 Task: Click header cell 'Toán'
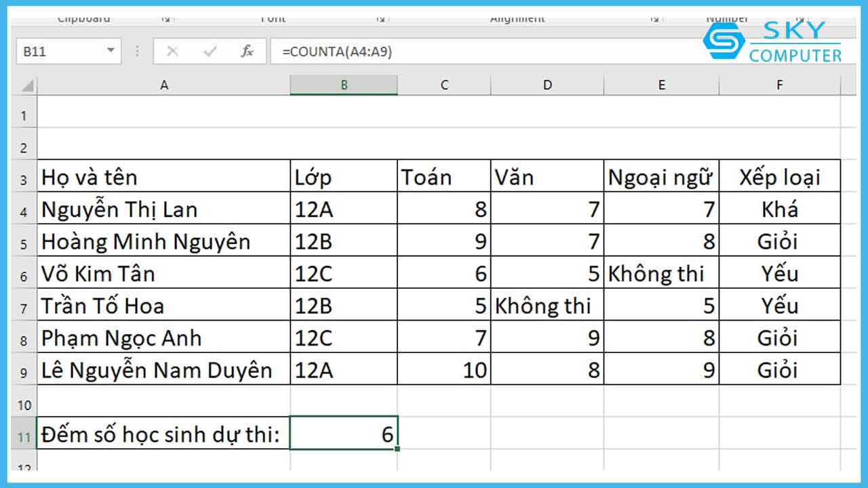(x=444, y=176)
